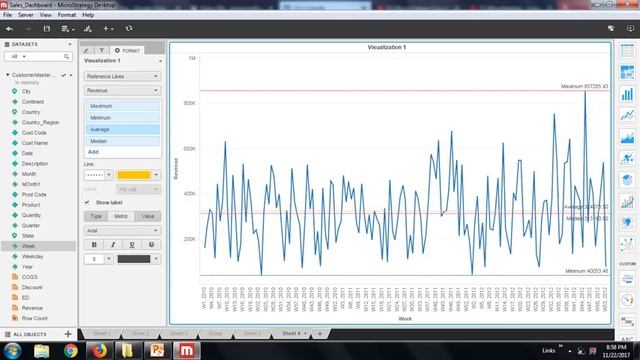Viewport: 640px width, 360px height.
Task: Click Chrome icon in the taskbar
Action: pos(71,350)
